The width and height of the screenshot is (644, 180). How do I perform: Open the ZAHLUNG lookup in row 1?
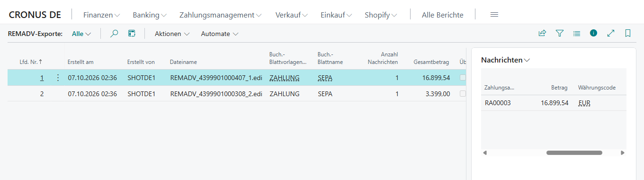(284, 78)
